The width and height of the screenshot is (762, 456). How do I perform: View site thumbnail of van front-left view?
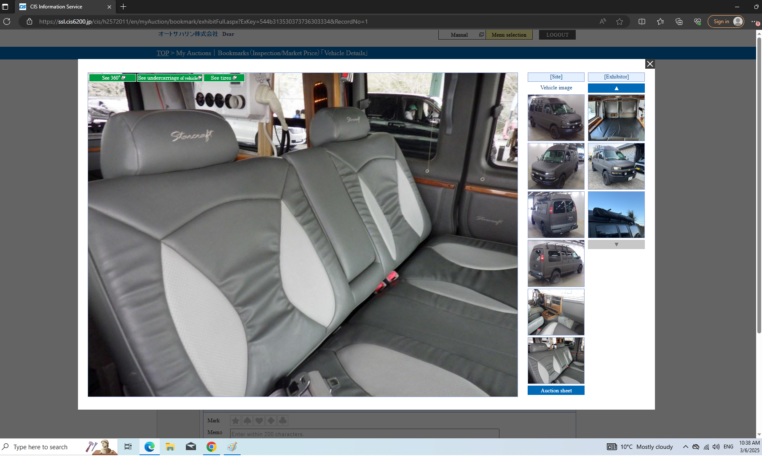[556, 166]
